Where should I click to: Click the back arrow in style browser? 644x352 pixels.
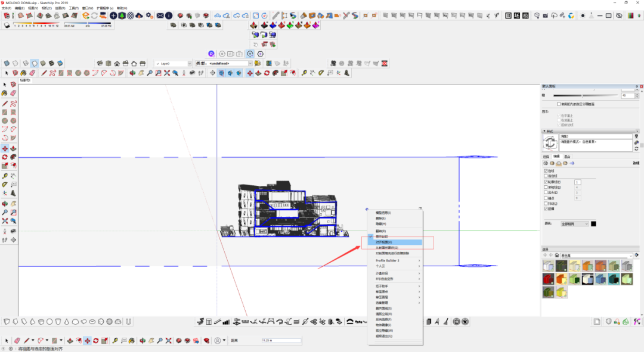546,255
